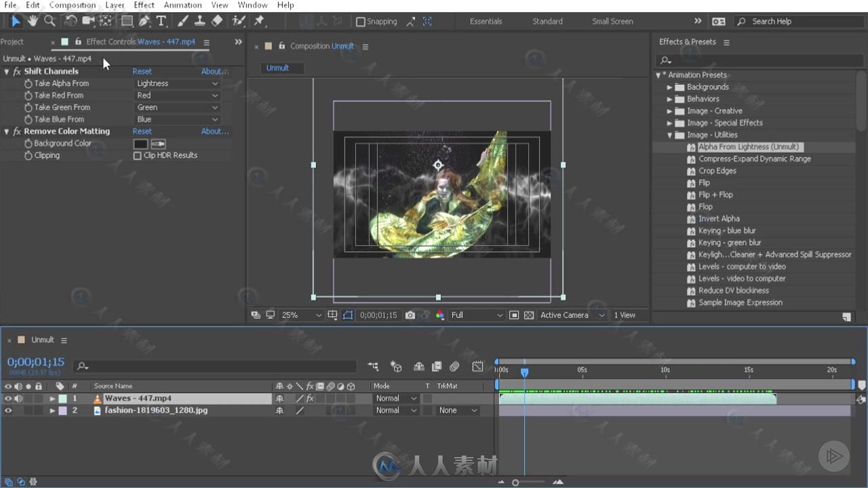The image size is (868, 488).
Task: Toggle Draft 3D in the timeline
Action: pos(396,367)
